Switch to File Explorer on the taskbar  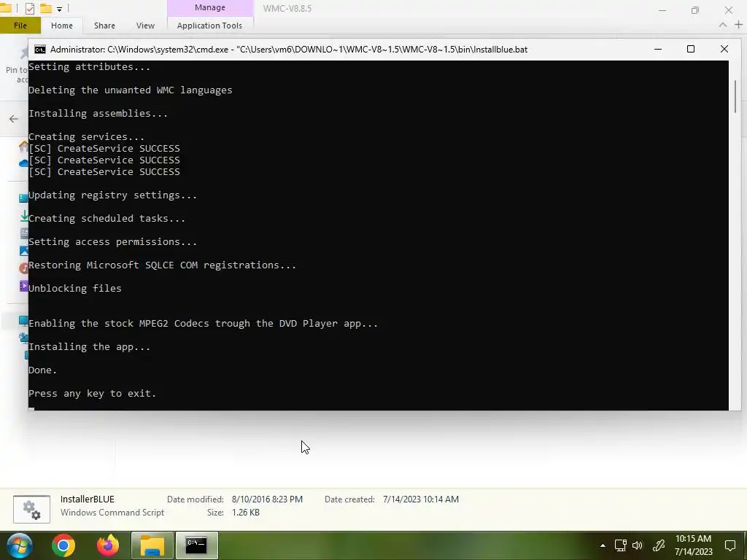(152, 545)
